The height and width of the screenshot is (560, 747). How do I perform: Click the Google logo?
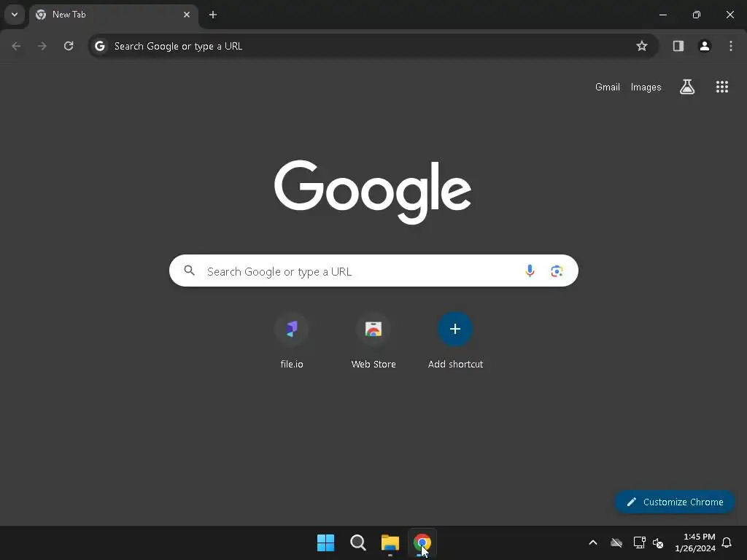373,192
